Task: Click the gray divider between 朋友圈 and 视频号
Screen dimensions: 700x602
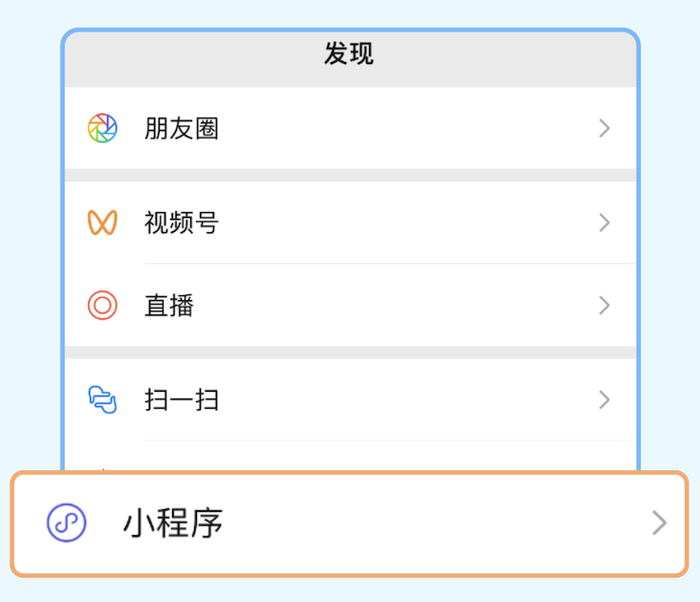Action: pyautogui.click(x=350, y=175)
